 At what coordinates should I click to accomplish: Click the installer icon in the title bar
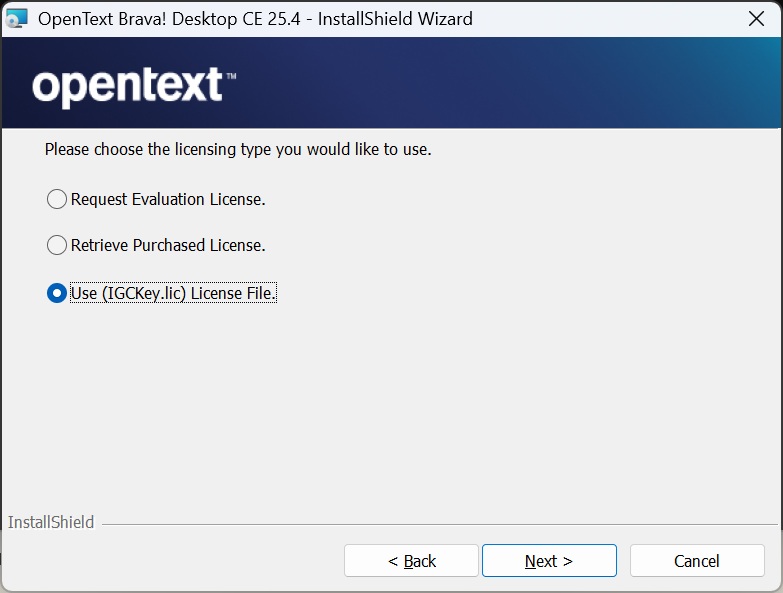[x=17, y=18]
